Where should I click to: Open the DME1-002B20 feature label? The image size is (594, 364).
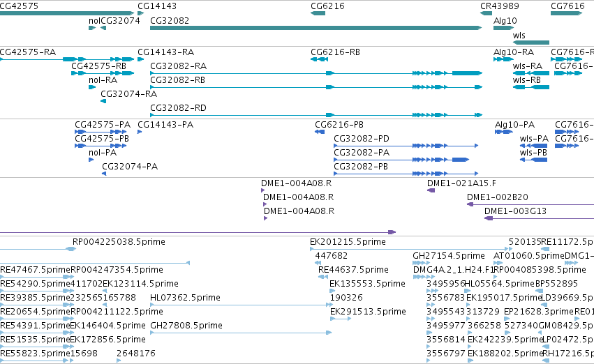click(498, 197)
